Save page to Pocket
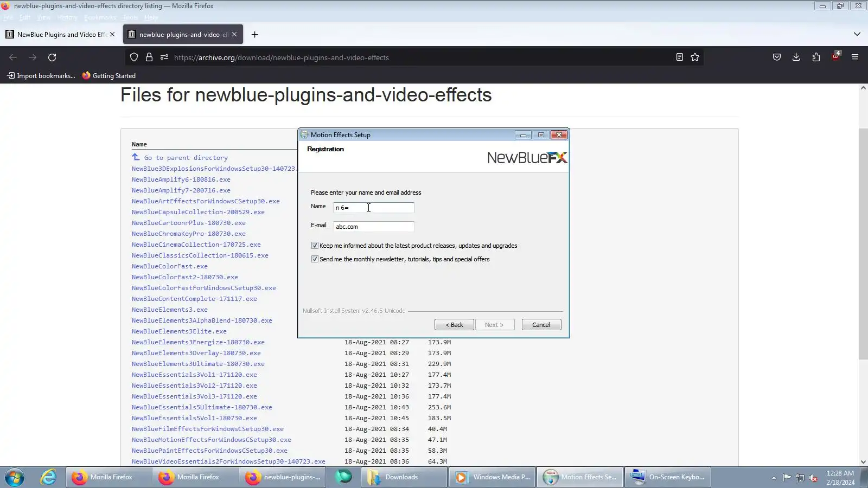 pos(777,57)
